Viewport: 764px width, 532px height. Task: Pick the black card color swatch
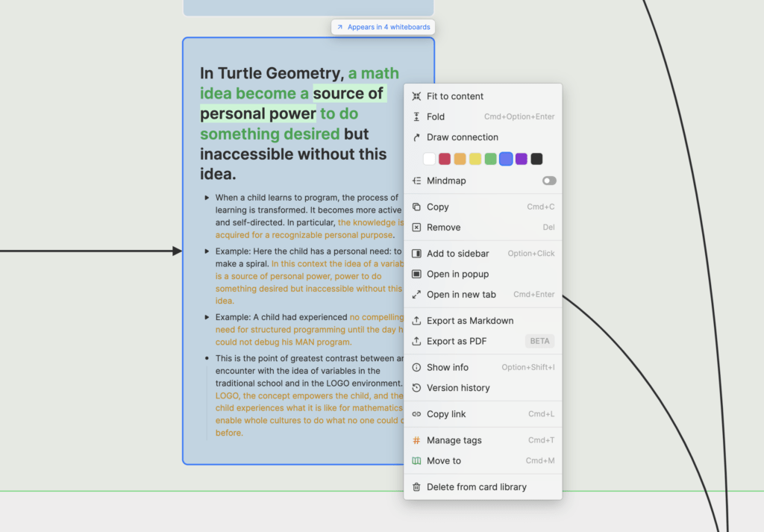click(536, 159)
